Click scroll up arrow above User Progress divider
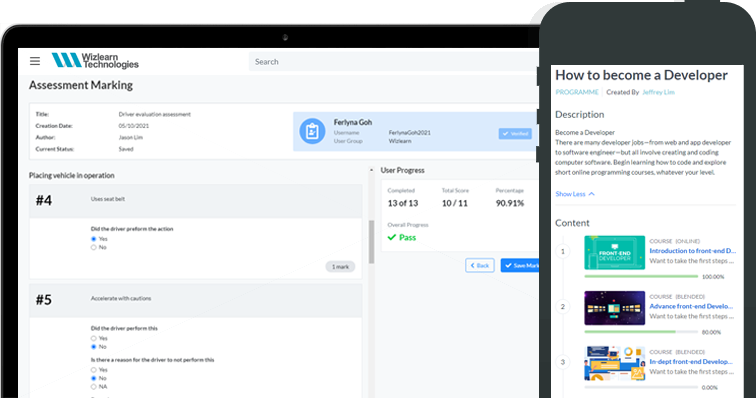 point(371,170)
